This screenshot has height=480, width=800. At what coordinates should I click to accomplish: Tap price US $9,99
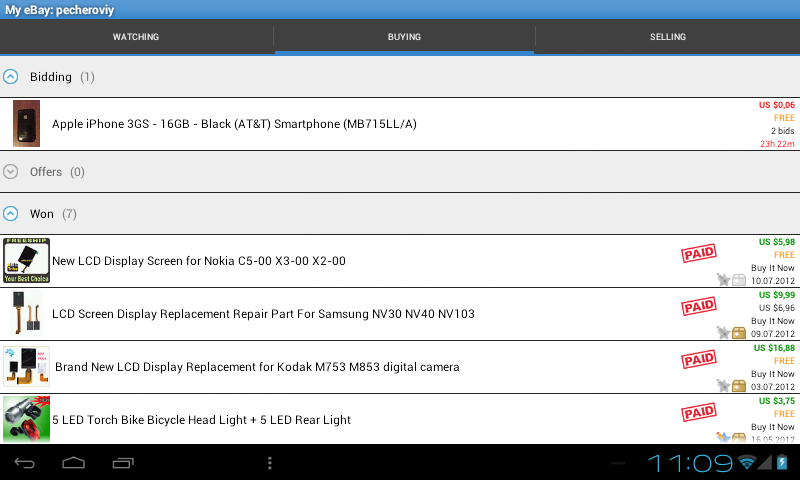tap(777, 295)
